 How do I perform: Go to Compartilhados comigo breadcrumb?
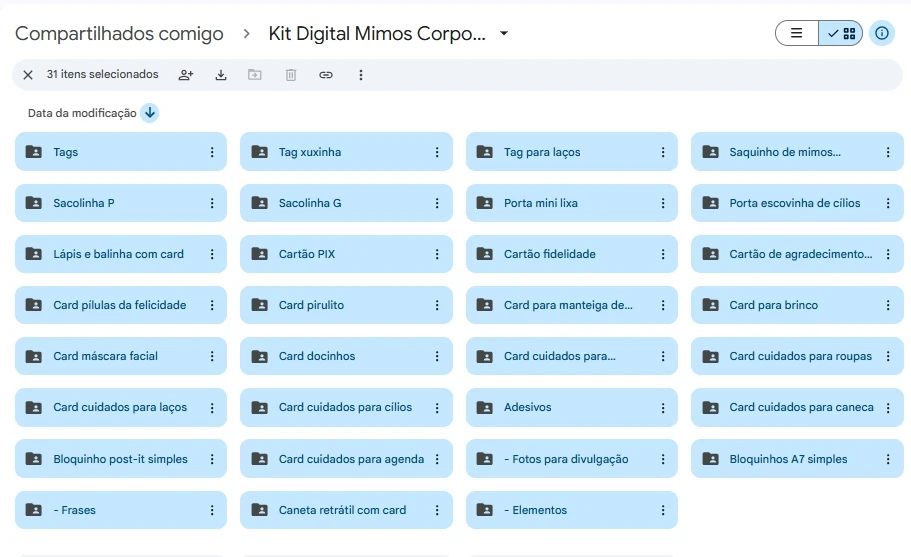[119, 33]
